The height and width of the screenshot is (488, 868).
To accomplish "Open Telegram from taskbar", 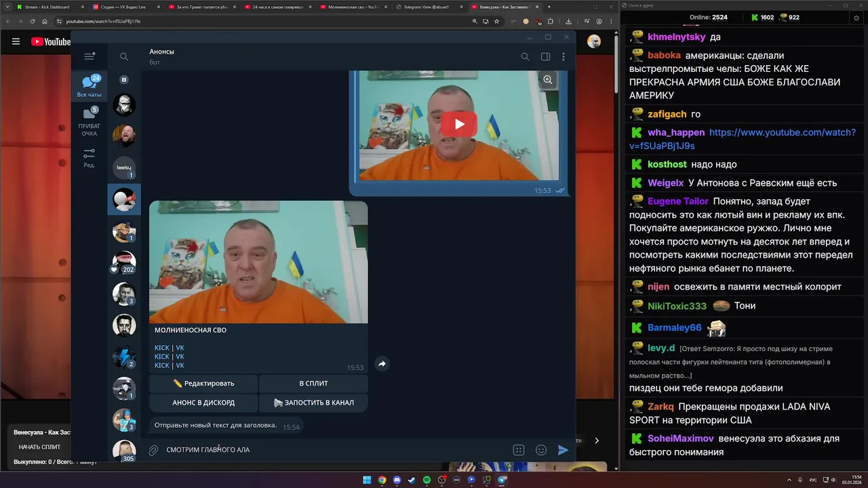I will point(502,480).
